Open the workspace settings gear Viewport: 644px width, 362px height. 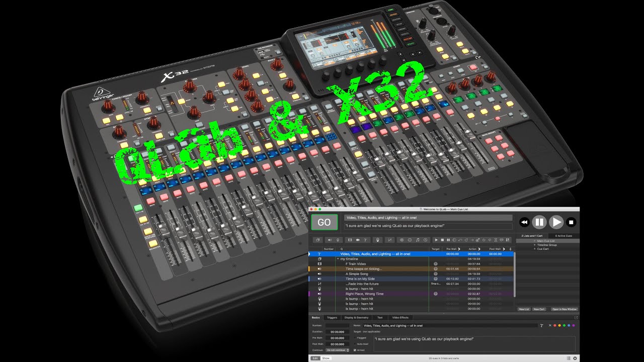pos(575,358)
